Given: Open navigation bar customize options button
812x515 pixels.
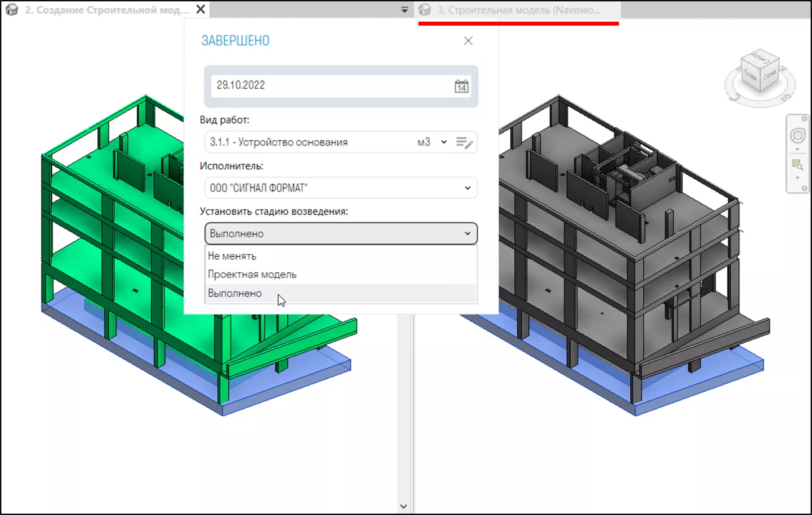Looking at the screenshot, I should click(x=804, y=189).
